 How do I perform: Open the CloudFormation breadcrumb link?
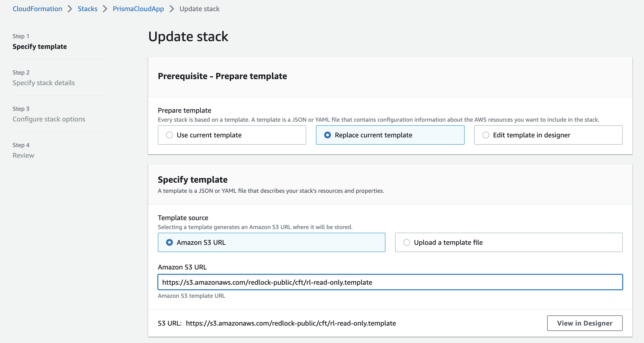pos(38,9)
